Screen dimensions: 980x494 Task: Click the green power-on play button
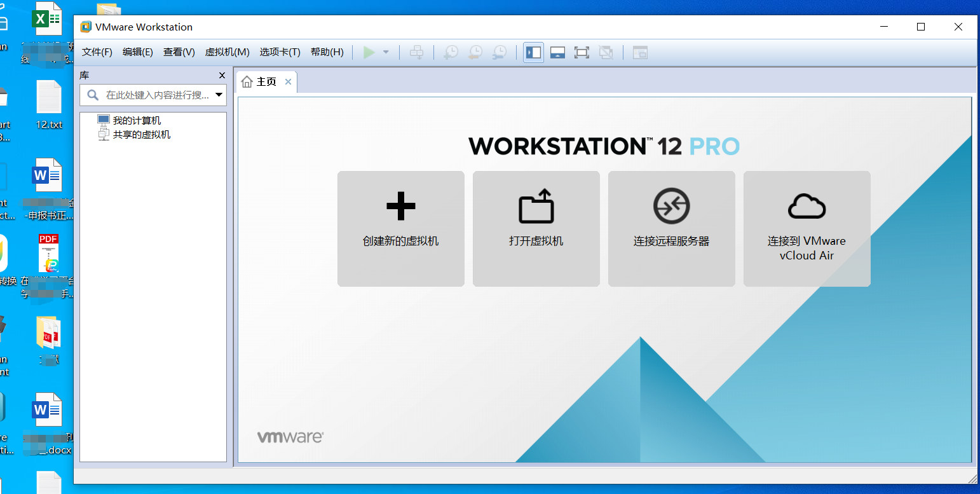tap(369, 52)
